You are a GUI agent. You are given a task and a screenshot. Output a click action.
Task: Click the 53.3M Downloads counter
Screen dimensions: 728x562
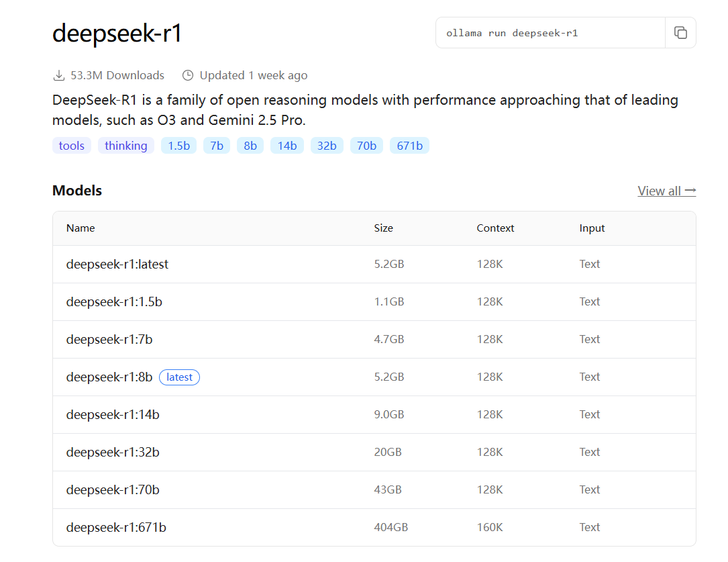[x=117, y=75]
